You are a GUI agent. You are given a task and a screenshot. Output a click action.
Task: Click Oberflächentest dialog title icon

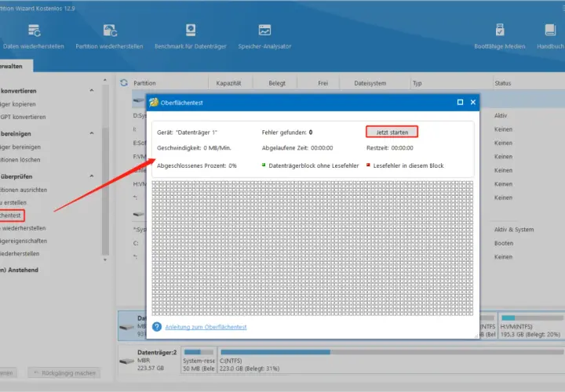coord(154,102)
